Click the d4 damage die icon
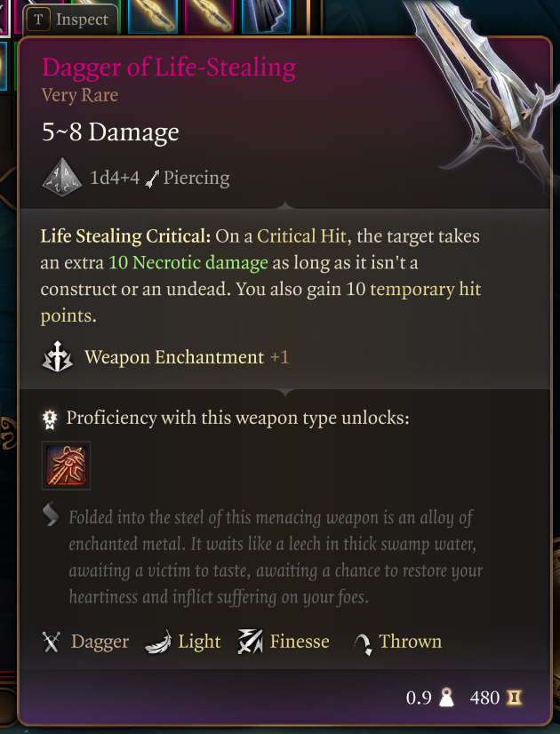 62,177
